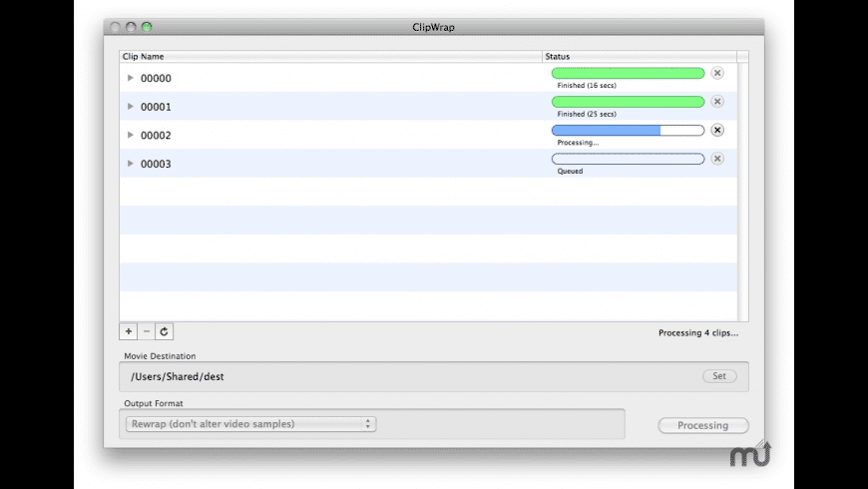Click the finished progress bar of 00000

coord(628,73)
